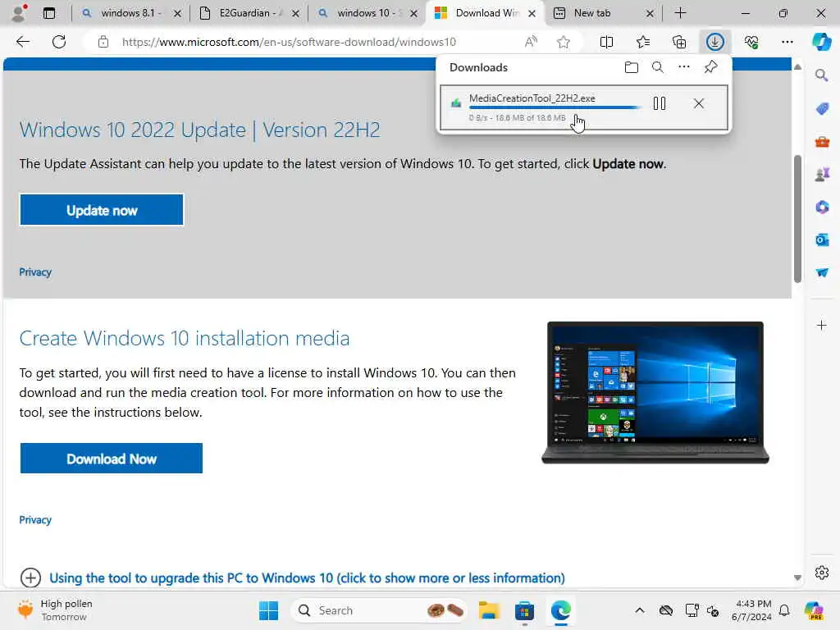Launch Copilot from the toolbar
The height and width of the screenshot is (630, 840).
[821, 42]
